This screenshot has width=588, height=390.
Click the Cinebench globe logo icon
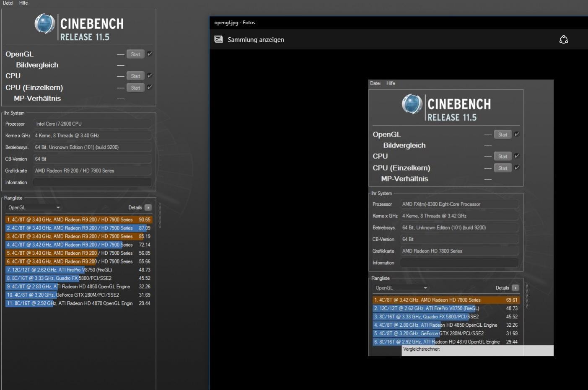[45, 23]
